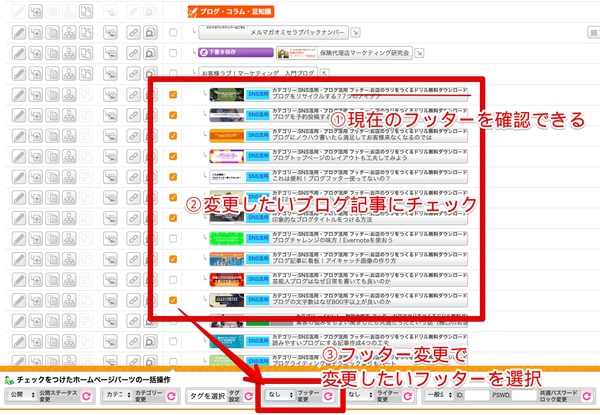
Task: Click the link chain icon in 下書き保存 row
Action: point(132,54)
